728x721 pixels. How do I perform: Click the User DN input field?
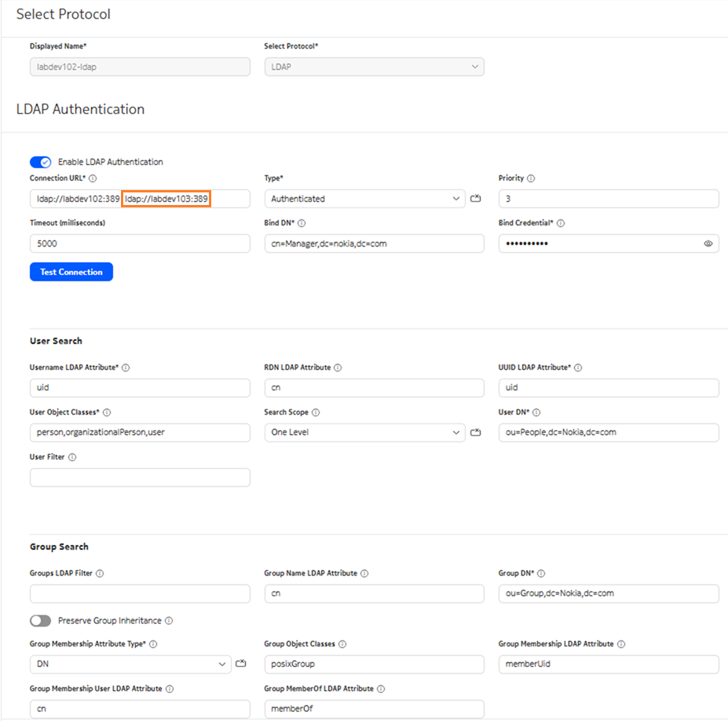[x=608, y=432]
